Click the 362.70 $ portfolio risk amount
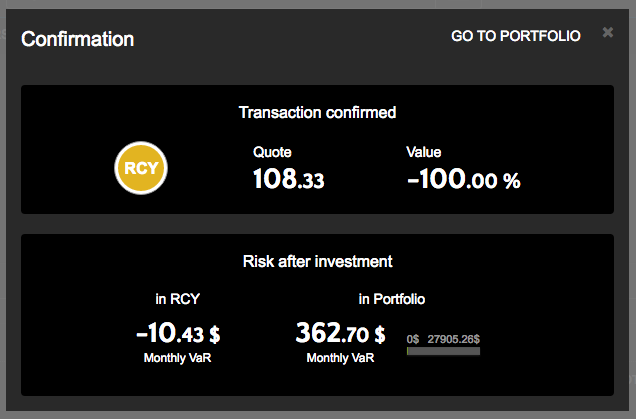 click(x=340, y=332)
